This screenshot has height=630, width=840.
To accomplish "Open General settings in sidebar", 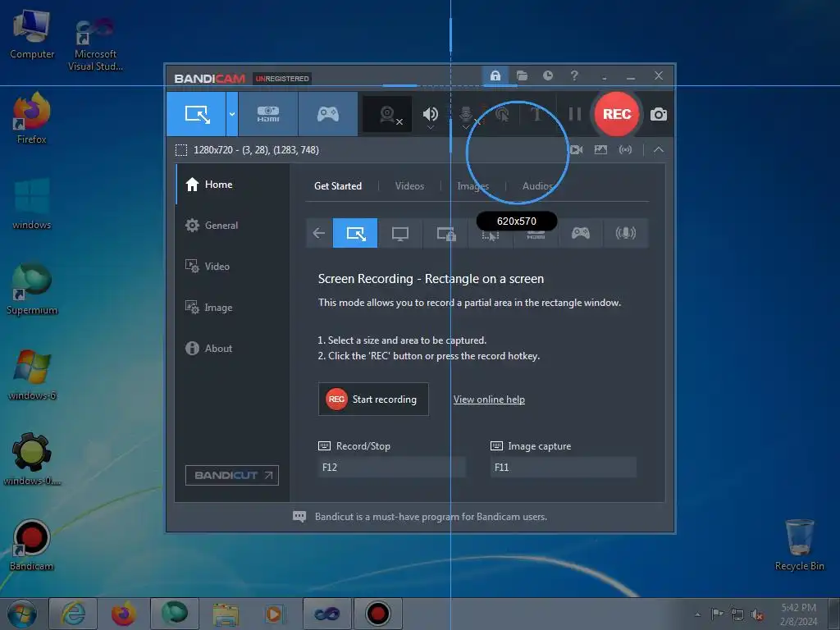I will (x=233, y=226).
